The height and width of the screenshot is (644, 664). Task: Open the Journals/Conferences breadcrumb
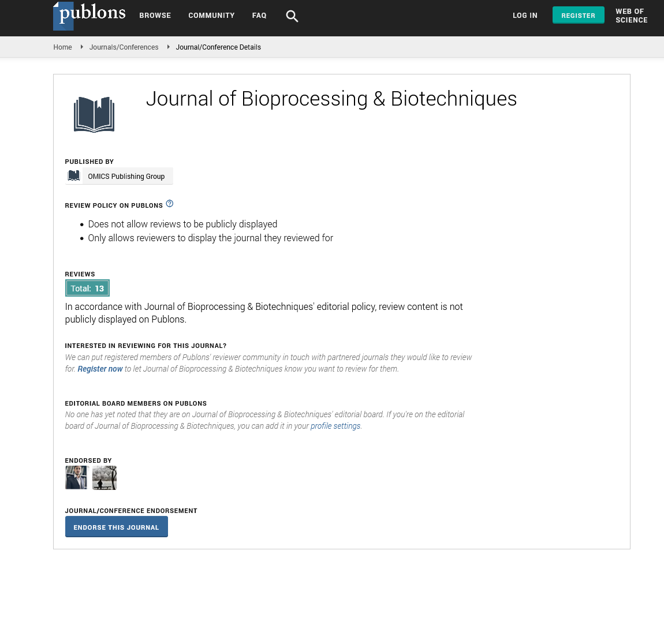coord(124,47)
